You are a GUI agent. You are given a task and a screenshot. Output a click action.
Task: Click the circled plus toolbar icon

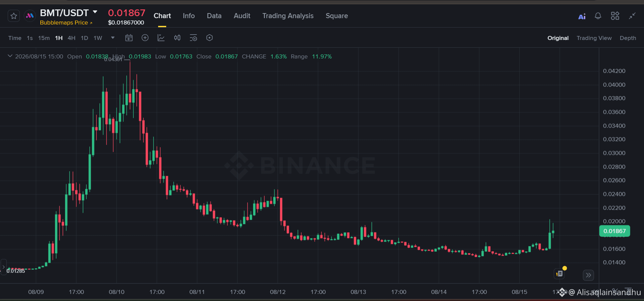145,38
